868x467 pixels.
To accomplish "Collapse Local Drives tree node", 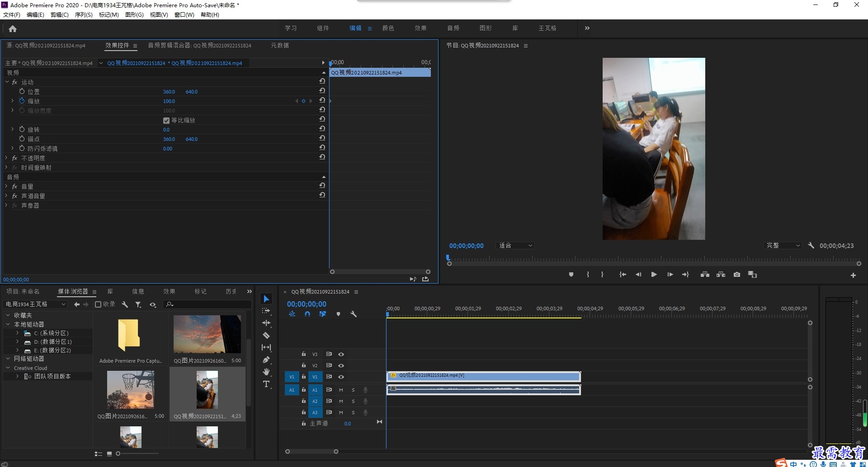I will pos(8,324).
